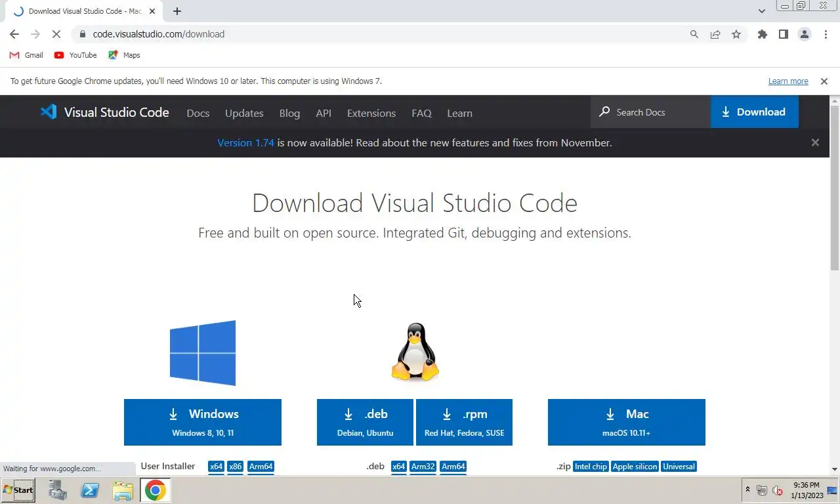Open the Learn menu item
The width and height of the screenshot is (840, 504).
click(459, 113)
